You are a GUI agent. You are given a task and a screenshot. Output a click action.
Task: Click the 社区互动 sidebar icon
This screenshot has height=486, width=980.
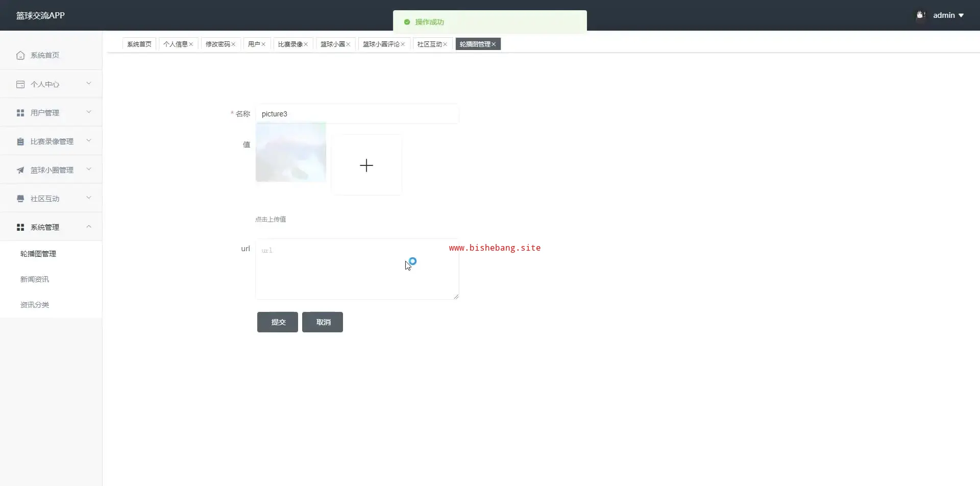coord(20,199)
